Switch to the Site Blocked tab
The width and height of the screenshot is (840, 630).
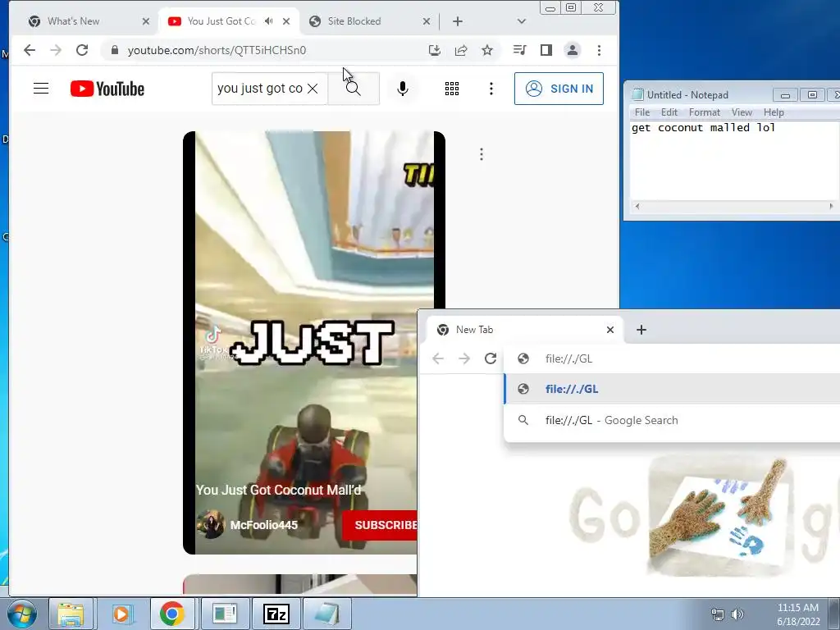[354, 21]
